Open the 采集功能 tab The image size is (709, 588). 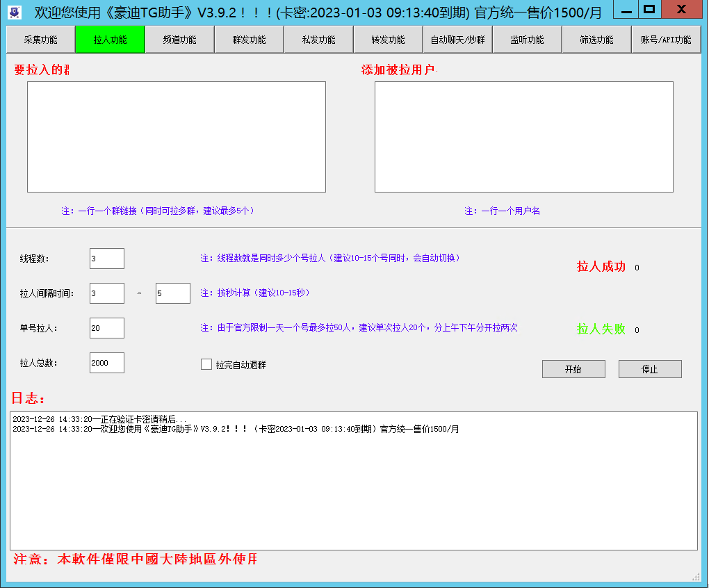click(x=41, y=40)
